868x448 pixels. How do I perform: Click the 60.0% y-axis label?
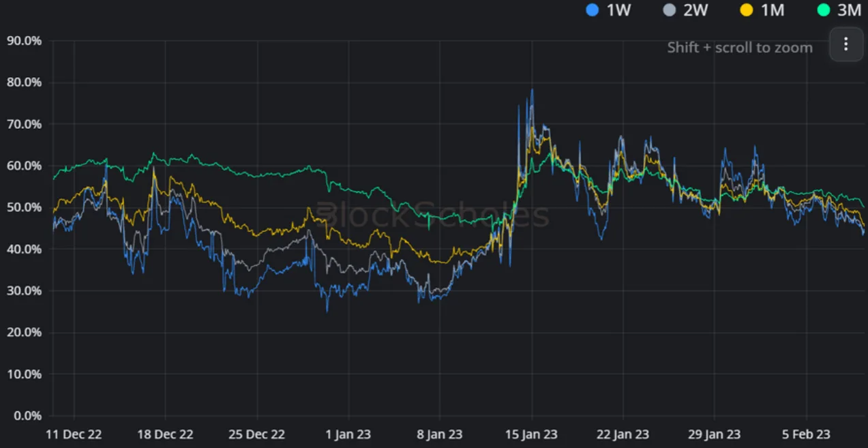click(x=24, y=166)
